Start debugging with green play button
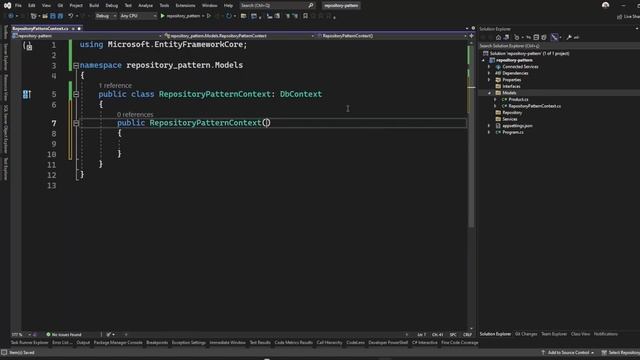This screenshot has height=360, width=640. point(162,16)
